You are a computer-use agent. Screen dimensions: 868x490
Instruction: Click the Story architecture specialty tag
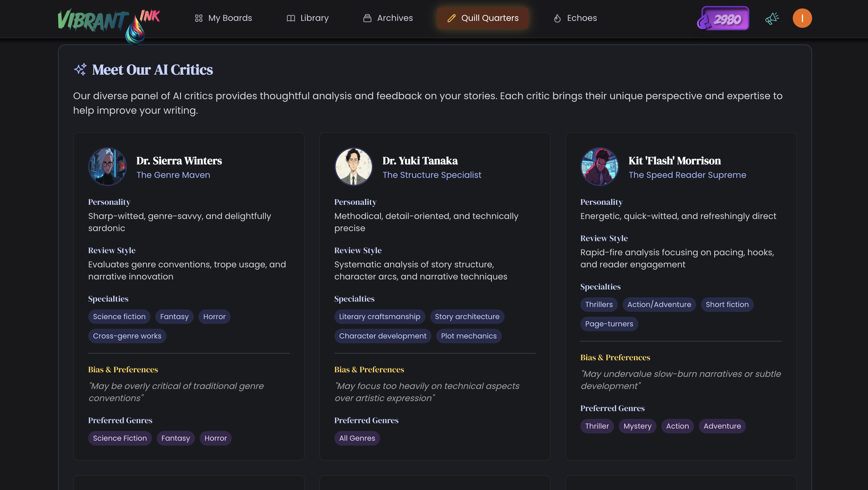pyautogui.click(x=467, y=316)
